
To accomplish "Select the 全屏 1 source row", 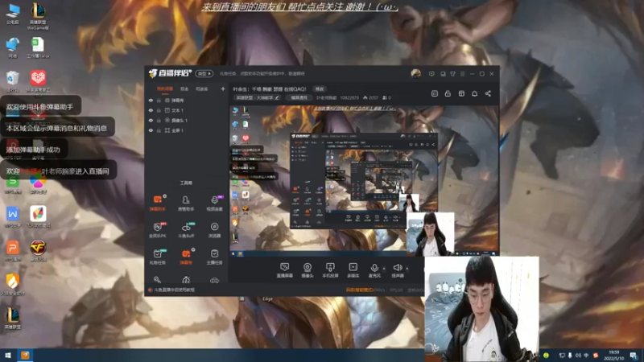I will point(187,130).
